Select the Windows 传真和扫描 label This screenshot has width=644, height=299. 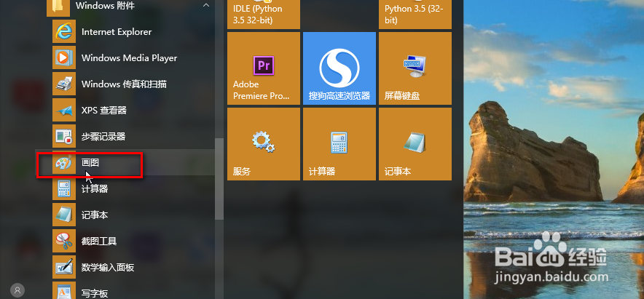(124, 84)
